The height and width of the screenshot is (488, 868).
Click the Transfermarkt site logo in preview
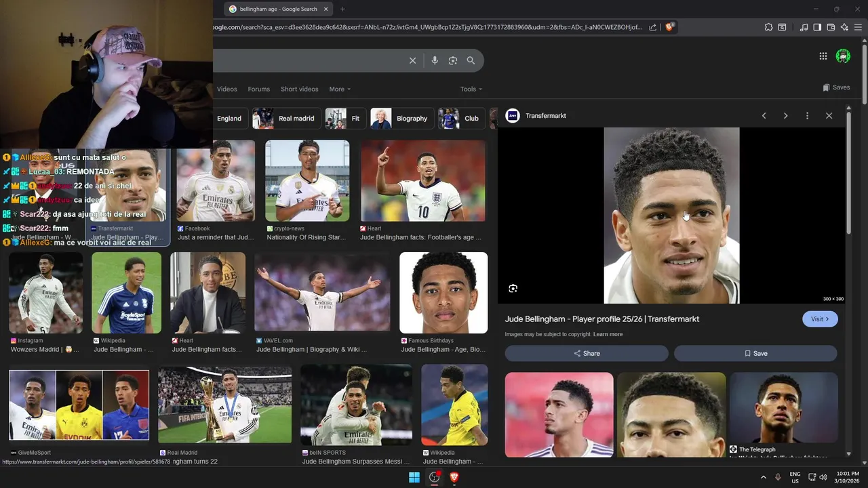513,116
